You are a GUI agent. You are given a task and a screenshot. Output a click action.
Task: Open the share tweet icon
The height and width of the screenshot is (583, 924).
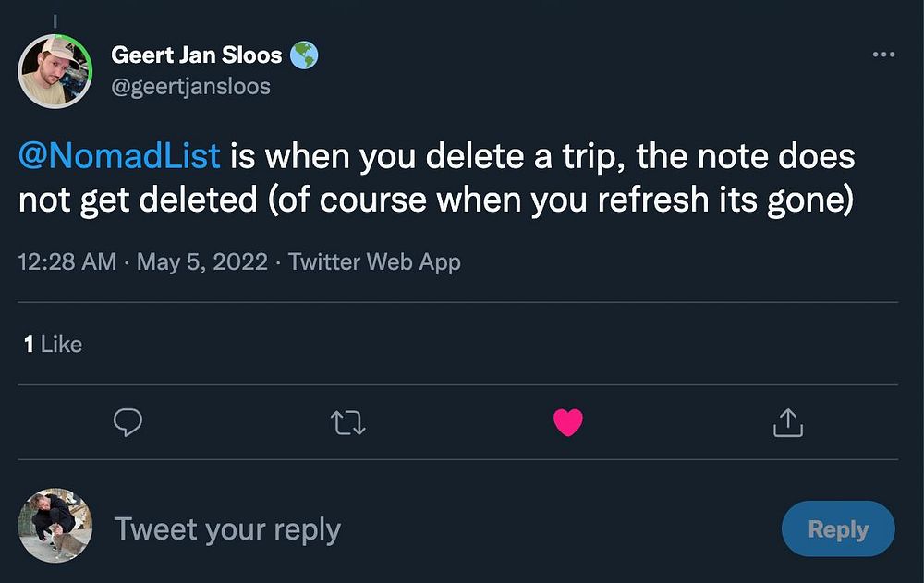click(786, 423)
